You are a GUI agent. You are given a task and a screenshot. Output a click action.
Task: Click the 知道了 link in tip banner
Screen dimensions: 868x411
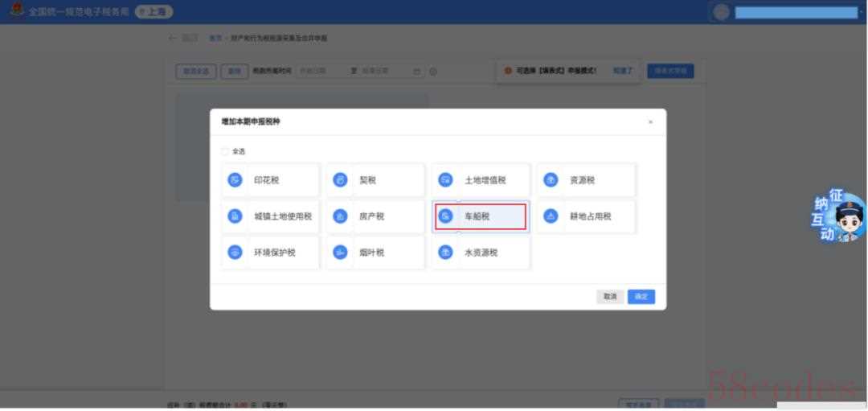623,71
